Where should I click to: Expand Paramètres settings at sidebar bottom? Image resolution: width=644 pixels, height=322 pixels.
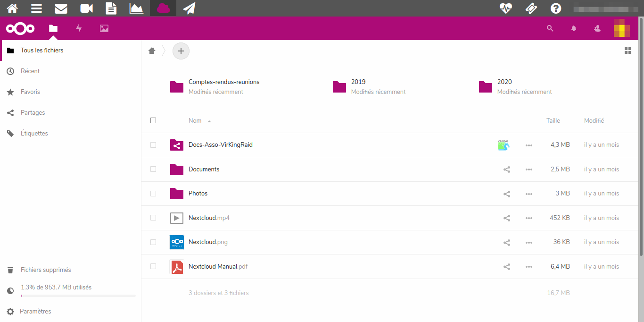point(35,312)
